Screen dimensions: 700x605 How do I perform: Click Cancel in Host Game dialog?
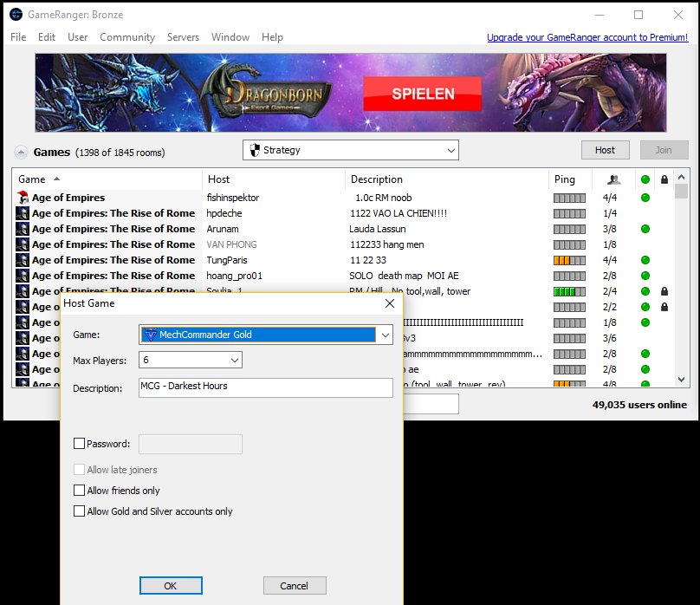(295, 585)
